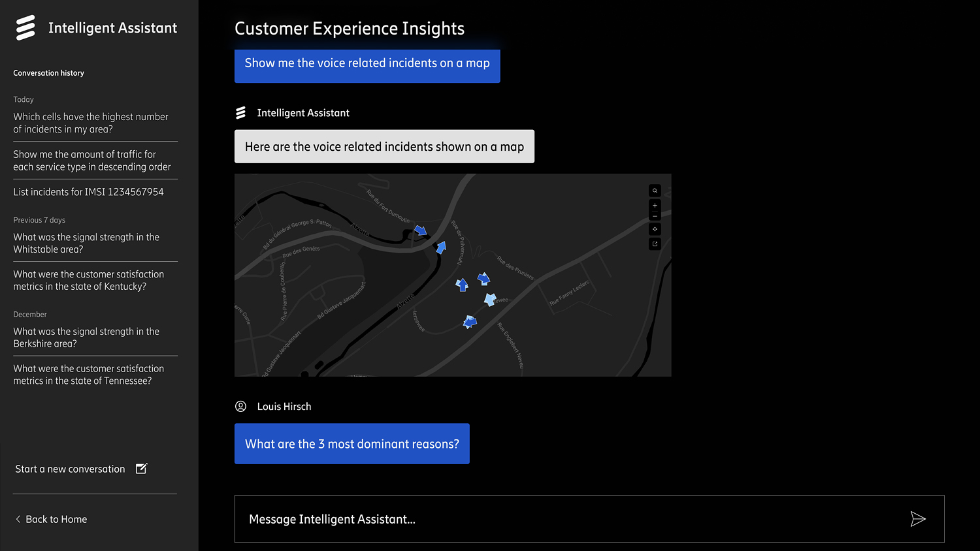The image size is (980, 551).
Task: Focus the Message Intelligent Assistant input field
Action: tap(568, 519)
